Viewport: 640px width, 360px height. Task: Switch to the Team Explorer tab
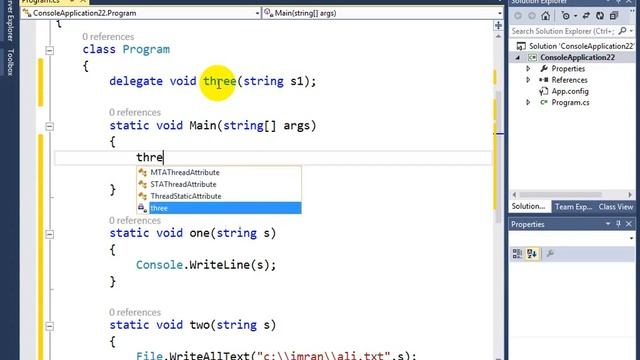click(573, 207)
